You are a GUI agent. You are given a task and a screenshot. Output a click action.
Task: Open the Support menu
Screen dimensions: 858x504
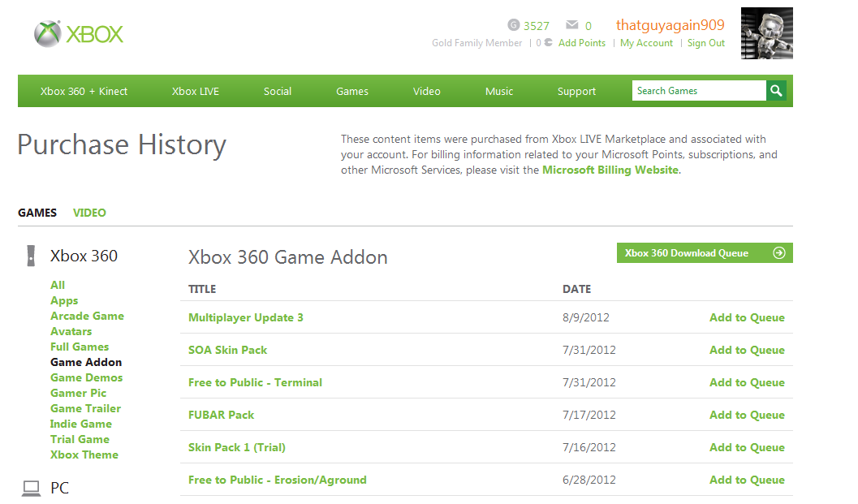click(x=576, y=92)
